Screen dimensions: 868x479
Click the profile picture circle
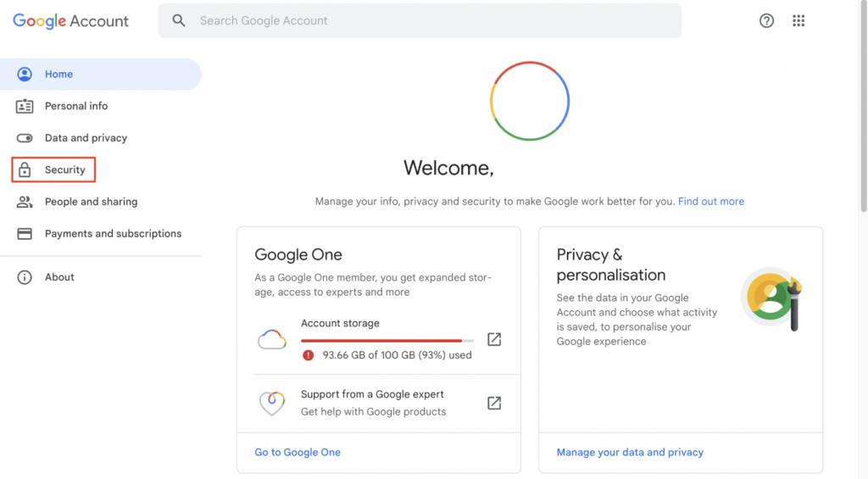click(x=530, y=101)
